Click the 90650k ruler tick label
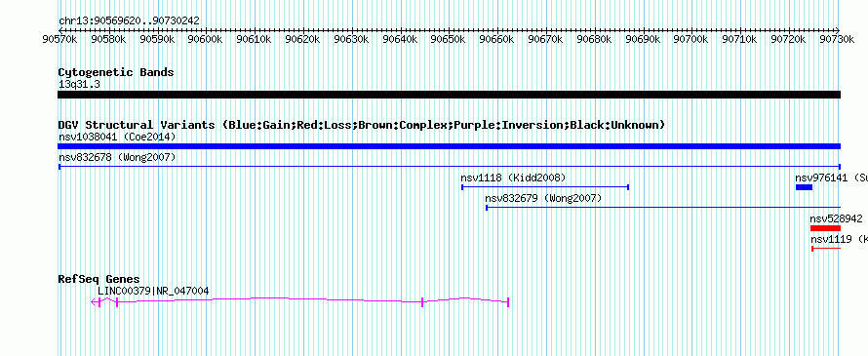Screen dimensions: 868x356 click(x=449, y=39)
